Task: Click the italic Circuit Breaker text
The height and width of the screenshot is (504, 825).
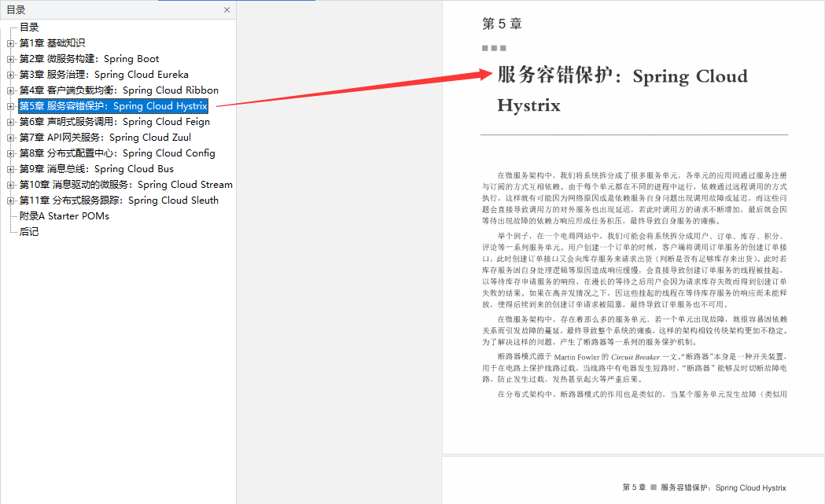Action: pyautogui.click(x=635, y=357)
